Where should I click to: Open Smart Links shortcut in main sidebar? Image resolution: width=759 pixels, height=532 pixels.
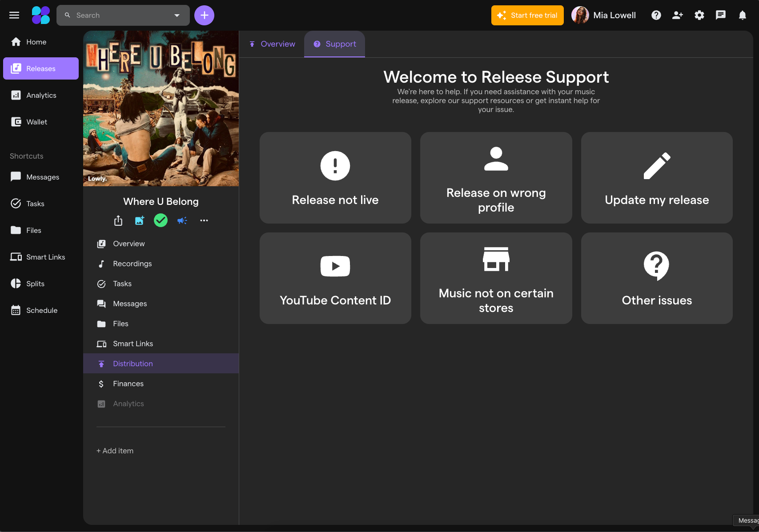pos(41,257)
